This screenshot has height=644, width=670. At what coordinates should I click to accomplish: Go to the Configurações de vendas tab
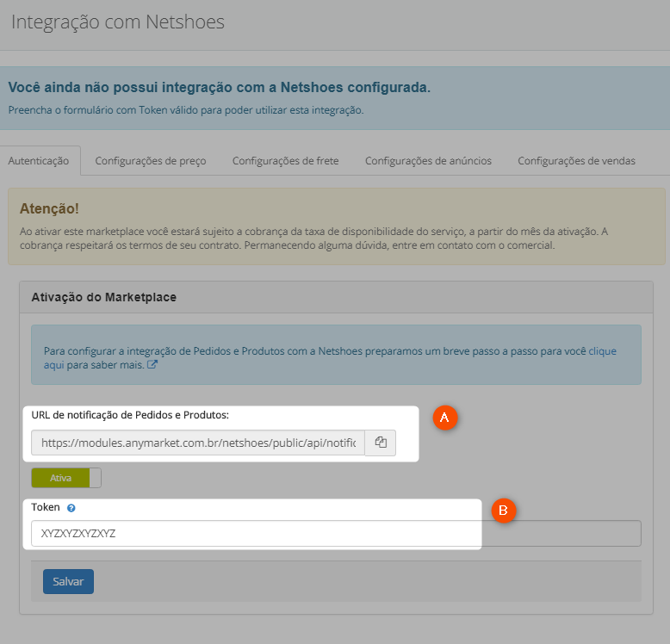(576, 161)
